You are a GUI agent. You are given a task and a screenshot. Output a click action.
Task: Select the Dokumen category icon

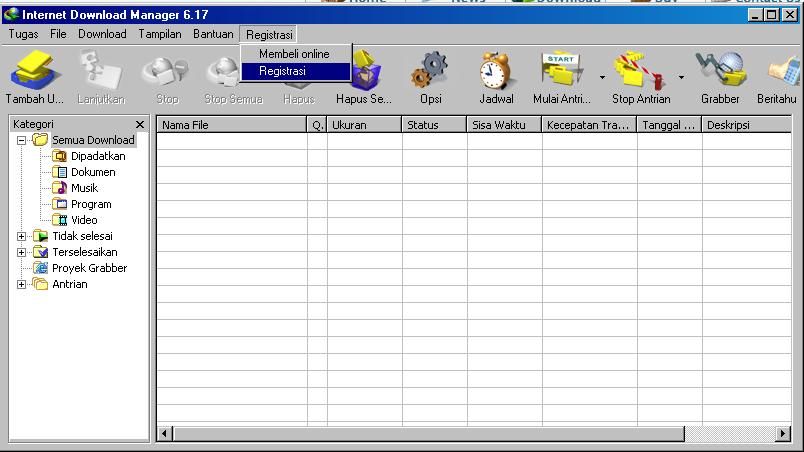60,172
